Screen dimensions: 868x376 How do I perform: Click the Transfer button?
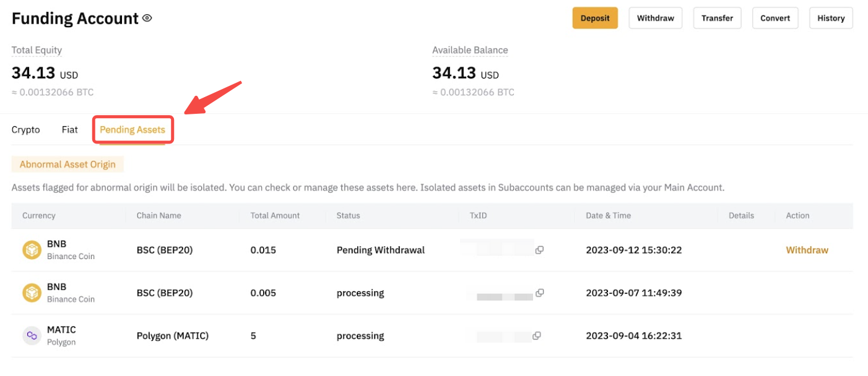click(x=717, y=18)
